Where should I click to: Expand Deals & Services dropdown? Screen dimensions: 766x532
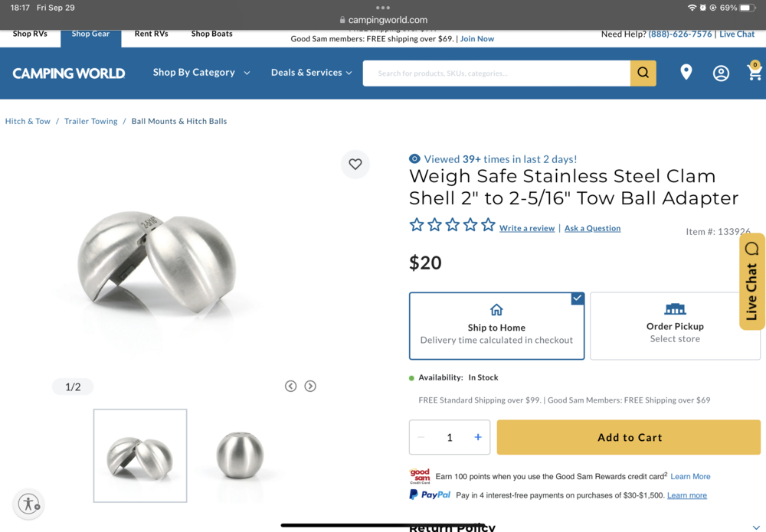click(x=311, y=73)
